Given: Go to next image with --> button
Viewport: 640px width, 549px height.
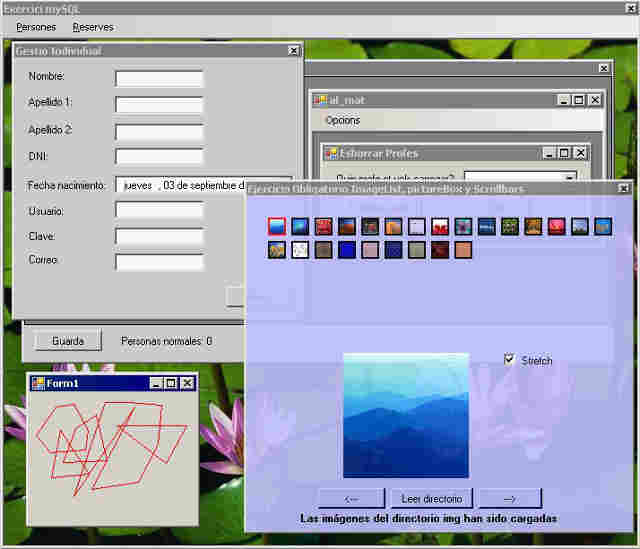Looking at the screenshot, I should (x=509, y=498).
